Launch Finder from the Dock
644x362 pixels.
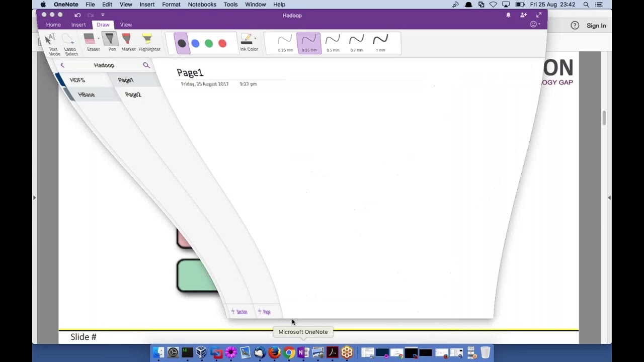[158, 352]
